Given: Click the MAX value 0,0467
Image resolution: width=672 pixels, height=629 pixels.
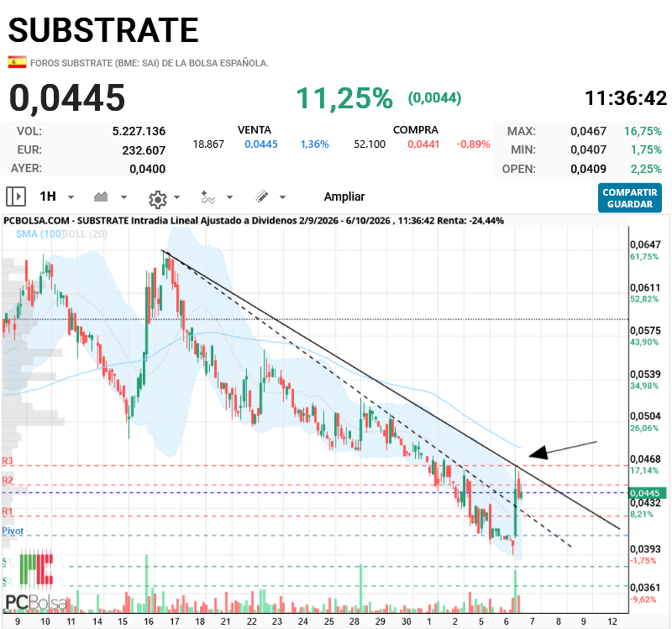Looking at the screenshot, I should coord(589,131).
